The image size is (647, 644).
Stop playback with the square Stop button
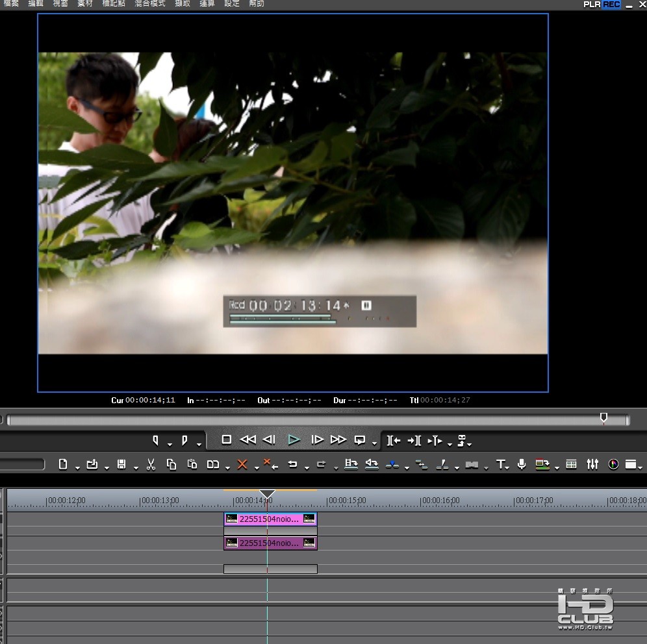pos(226,440)
